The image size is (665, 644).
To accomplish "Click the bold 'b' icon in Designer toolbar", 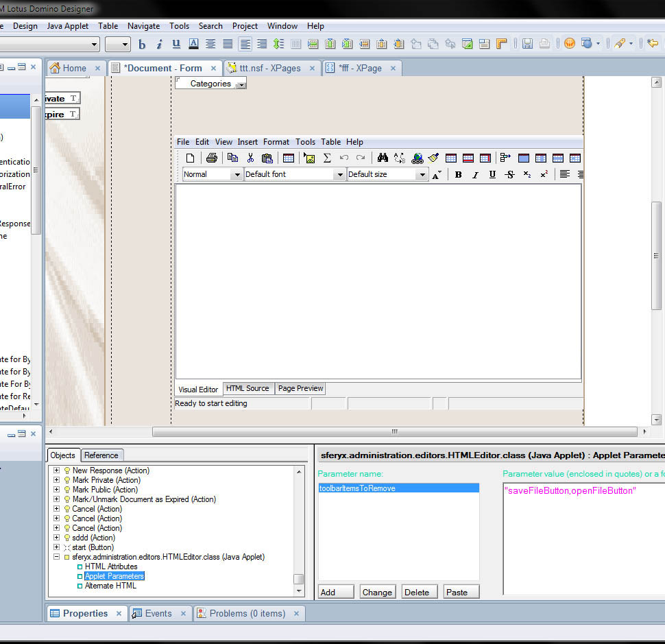I will point(142,44).
